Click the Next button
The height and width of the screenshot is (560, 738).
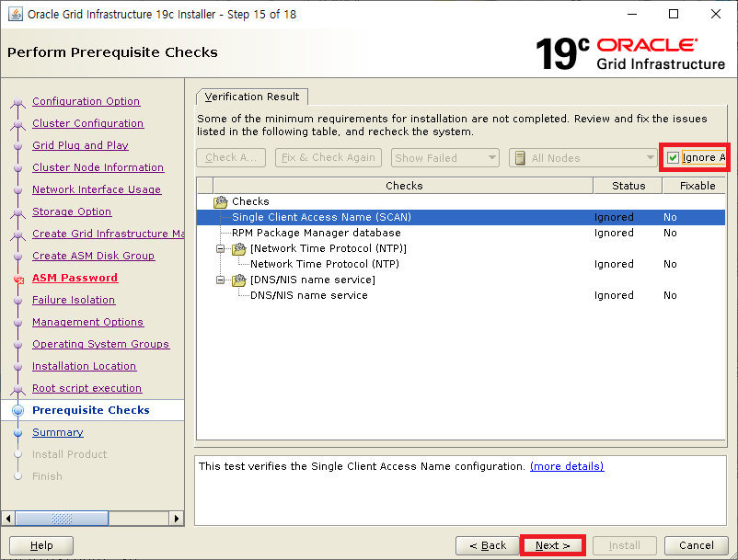tap(553, 545)
